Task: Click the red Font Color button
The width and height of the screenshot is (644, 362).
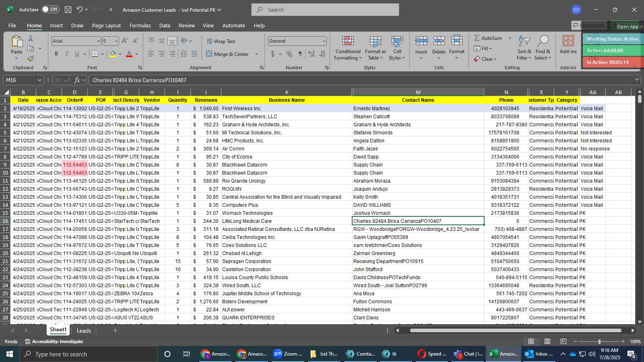Action: (129, 54)
